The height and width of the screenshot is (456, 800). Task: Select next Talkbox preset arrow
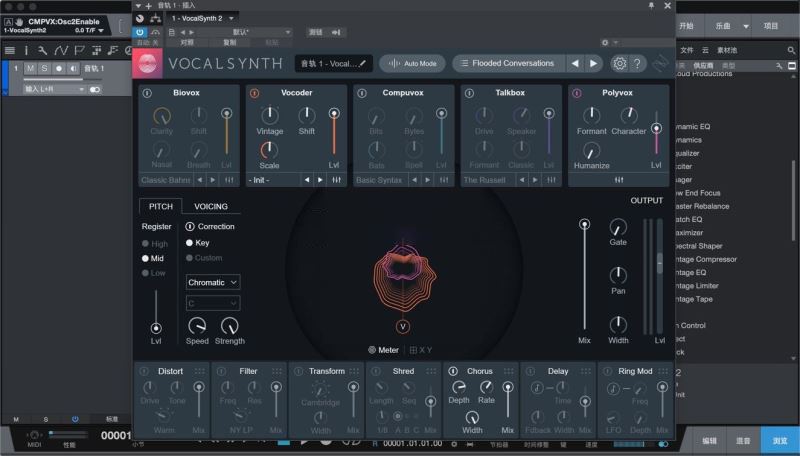pyautogui.click(x=535, y=180)
